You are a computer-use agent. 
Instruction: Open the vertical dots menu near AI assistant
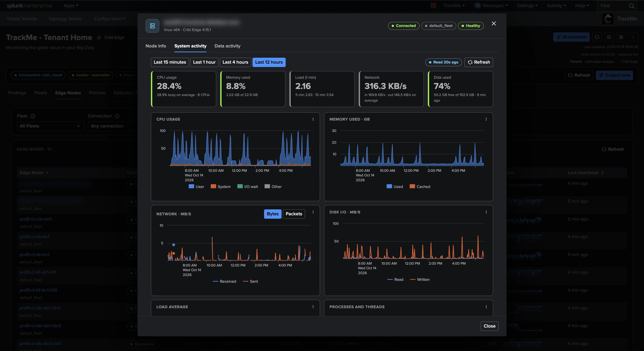click(x=633, y=37)
